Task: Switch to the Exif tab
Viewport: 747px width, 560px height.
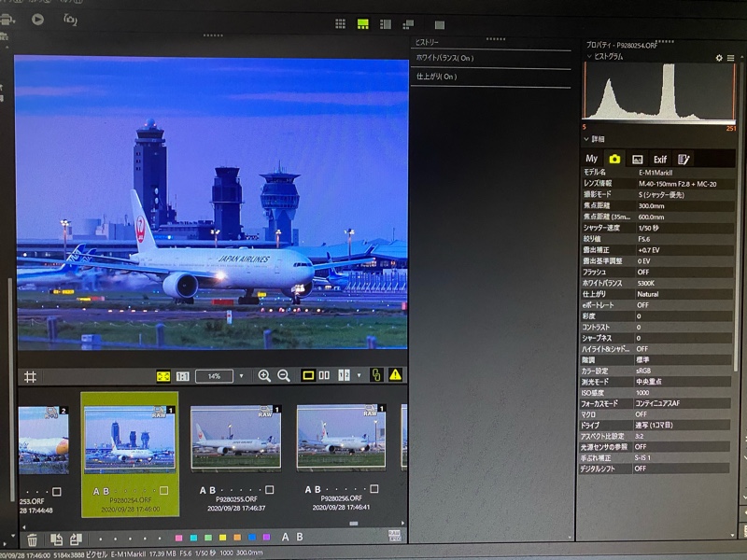Action: (660, 160)
